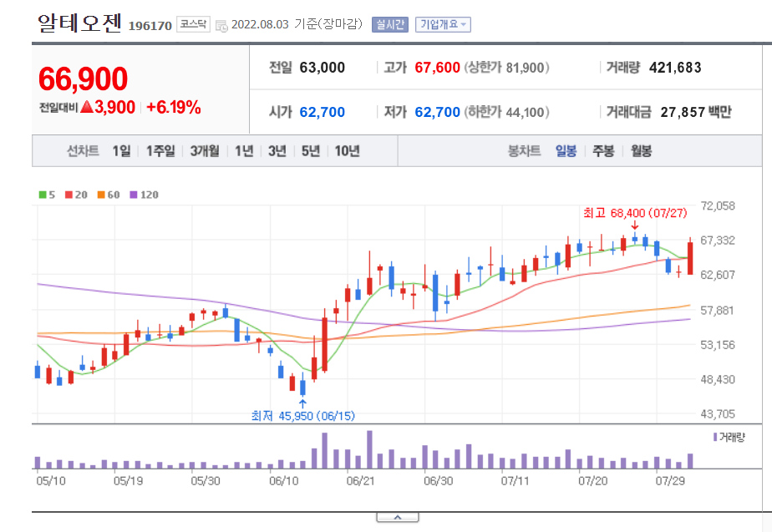Click the 하한가 44,100 text
This screenshot has width=772, height=532.
point(506,112)
